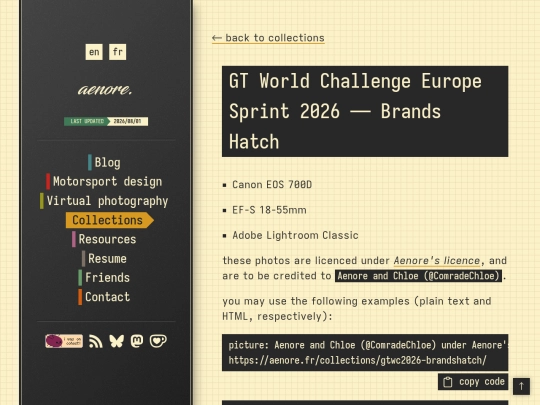
Task: Open the Contact page
Action: pos(104,297)
